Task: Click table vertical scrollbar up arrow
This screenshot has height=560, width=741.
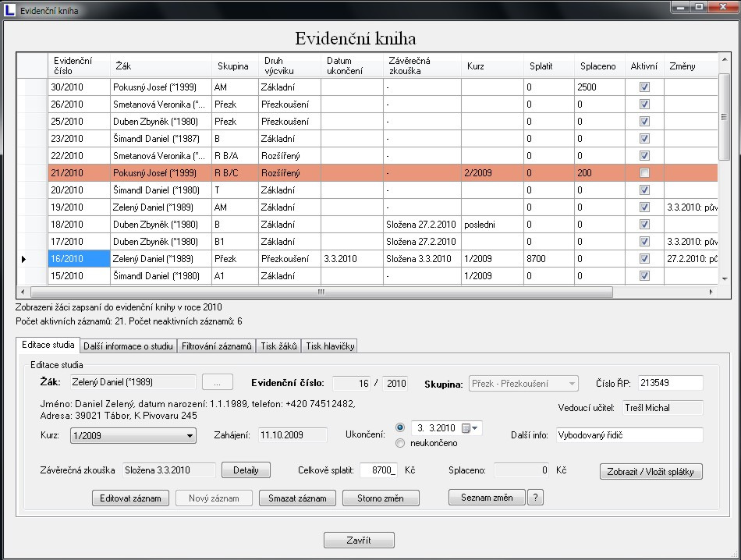Action: coord(725,59)
